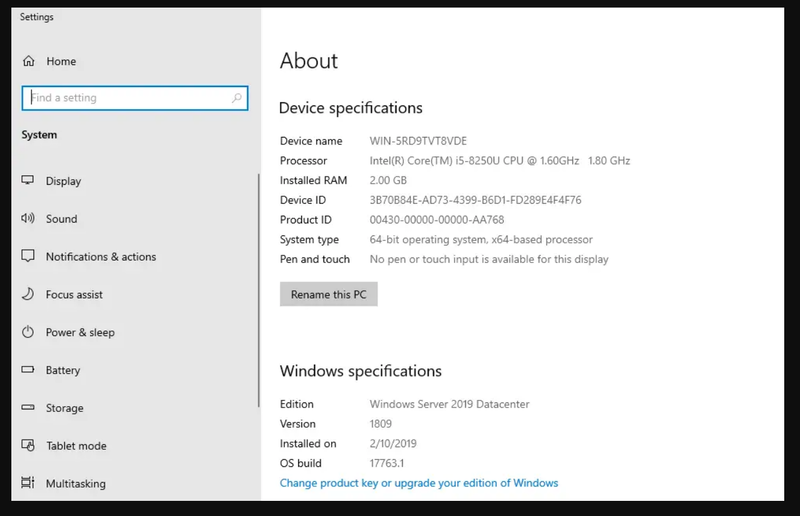800x516 pixels.
Task: Click the OS build label
Action: coord(301,463)
